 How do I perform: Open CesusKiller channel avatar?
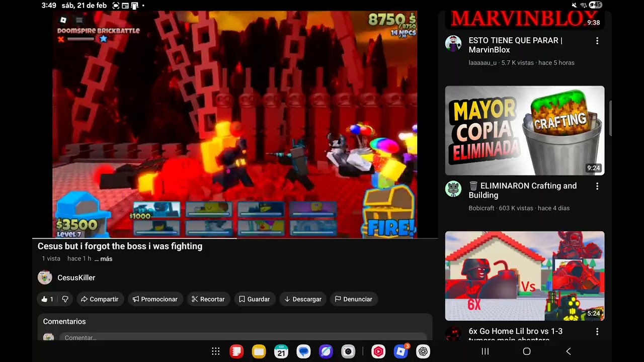(x=45, y=278)
